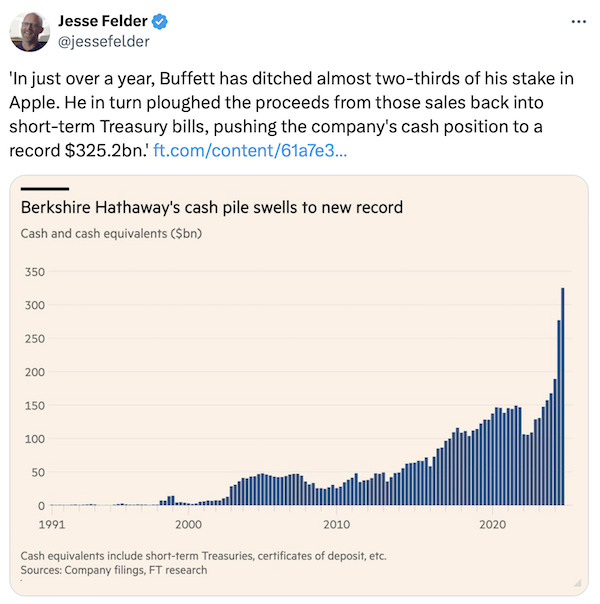
Task: Click Jesse Felder's profile avatar
Action: coord(30,30)
